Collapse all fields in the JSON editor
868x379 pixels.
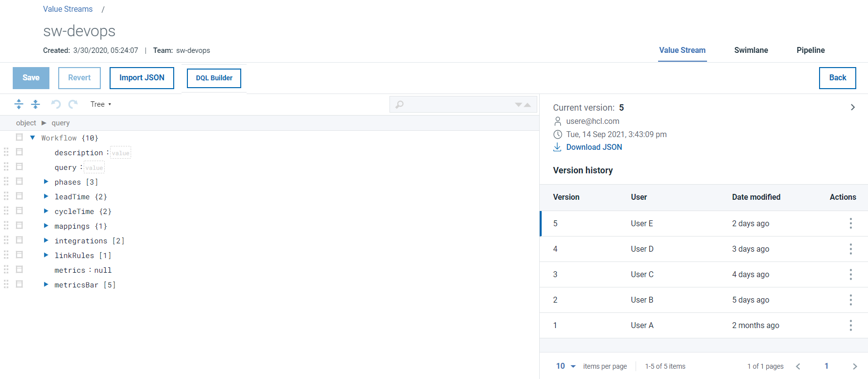(36, 104)
